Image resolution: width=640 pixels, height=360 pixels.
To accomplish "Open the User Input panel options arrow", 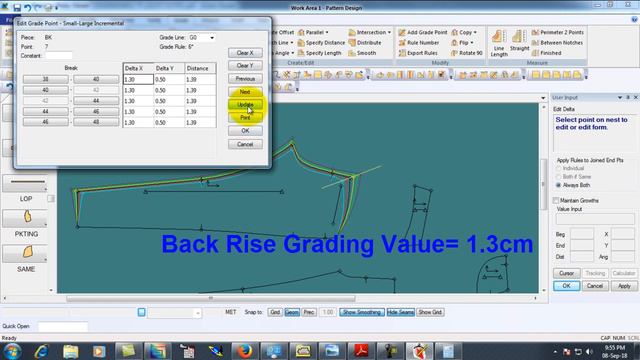I will [620, 98].
